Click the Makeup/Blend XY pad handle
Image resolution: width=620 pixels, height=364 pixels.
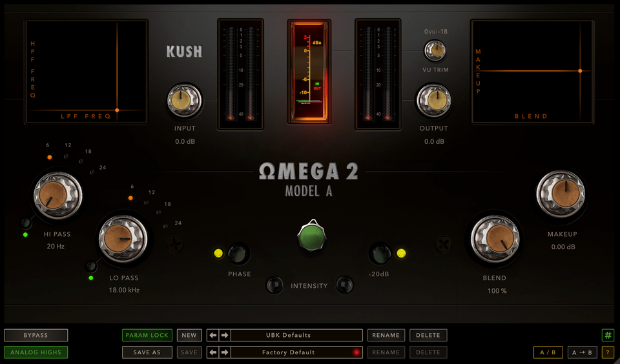pos(580,71)
